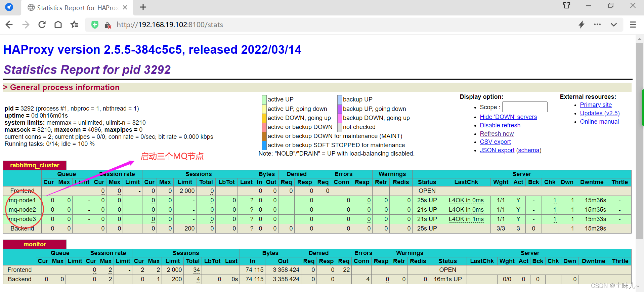Image resolution: width=644 pixels, height=292 pixels.
Task: Click the skin shirt icon in title bar
Action: 567,5
